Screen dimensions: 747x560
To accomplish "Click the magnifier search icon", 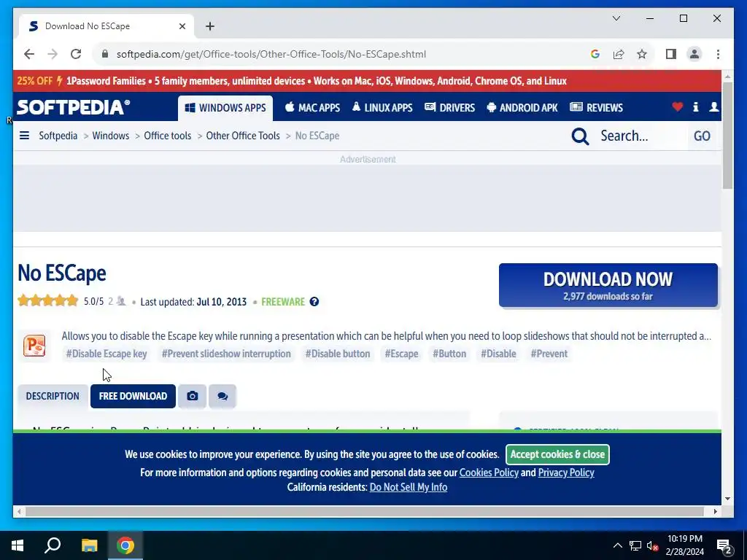I will pos(580,136).
